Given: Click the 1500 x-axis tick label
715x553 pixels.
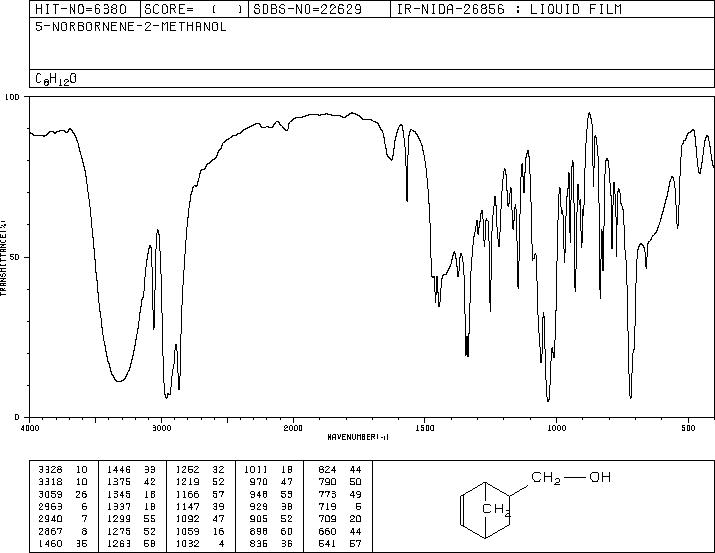Looking at the screenshot, I should click(x=425, y=428).
